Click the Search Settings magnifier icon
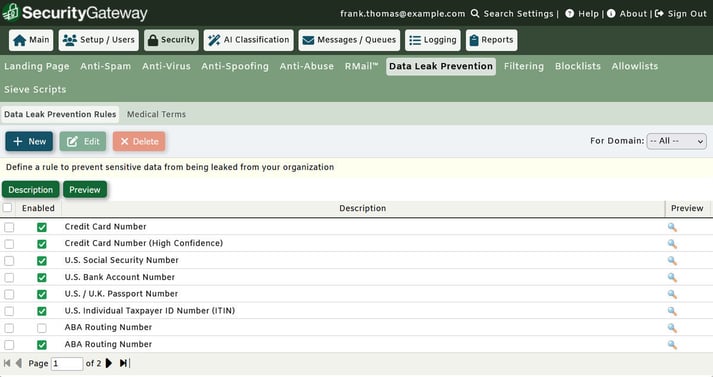 475,14
